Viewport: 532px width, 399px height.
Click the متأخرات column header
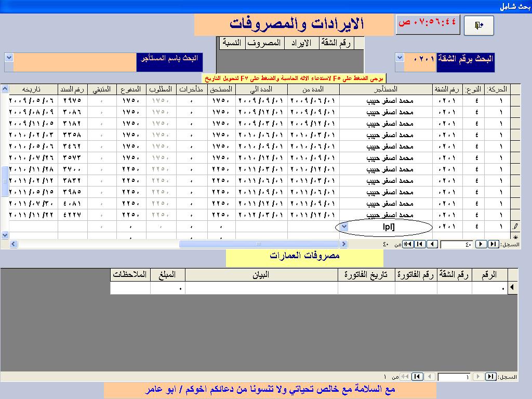tap(192, 89)
